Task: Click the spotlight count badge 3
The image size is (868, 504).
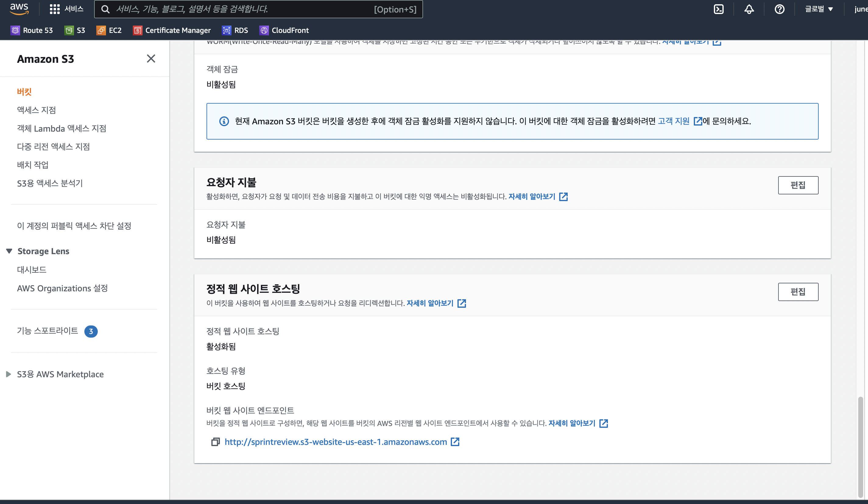Action: [91, 331]
